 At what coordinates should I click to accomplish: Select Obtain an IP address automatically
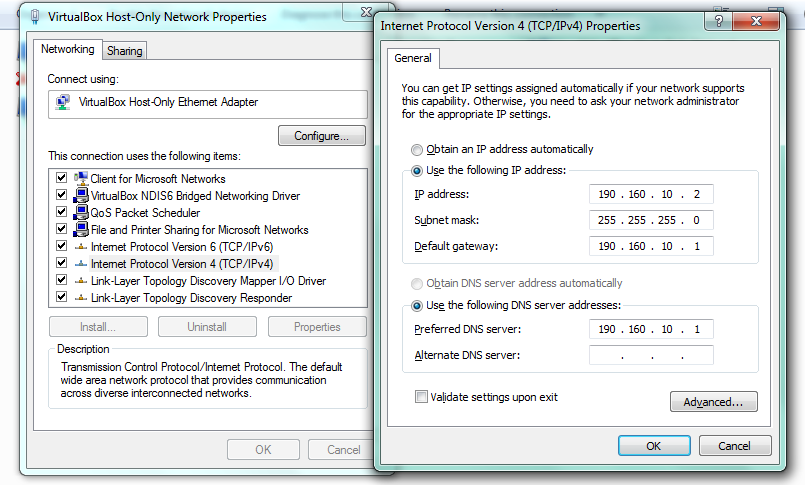(x=417, y=149)
